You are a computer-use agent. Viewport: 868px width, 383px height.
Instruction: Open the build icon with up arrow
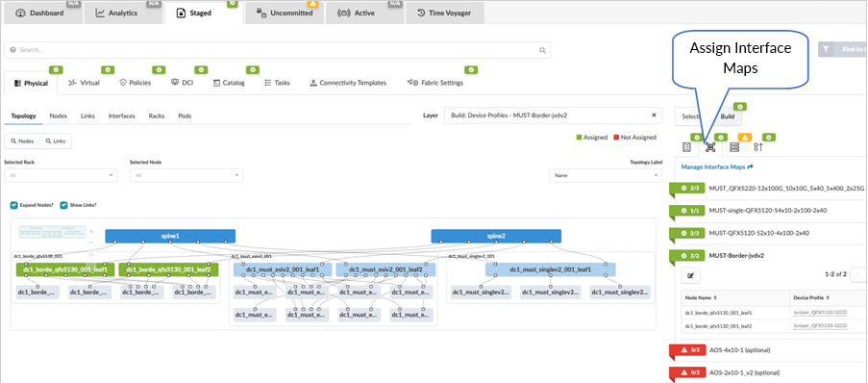click(x=758, y=147)
